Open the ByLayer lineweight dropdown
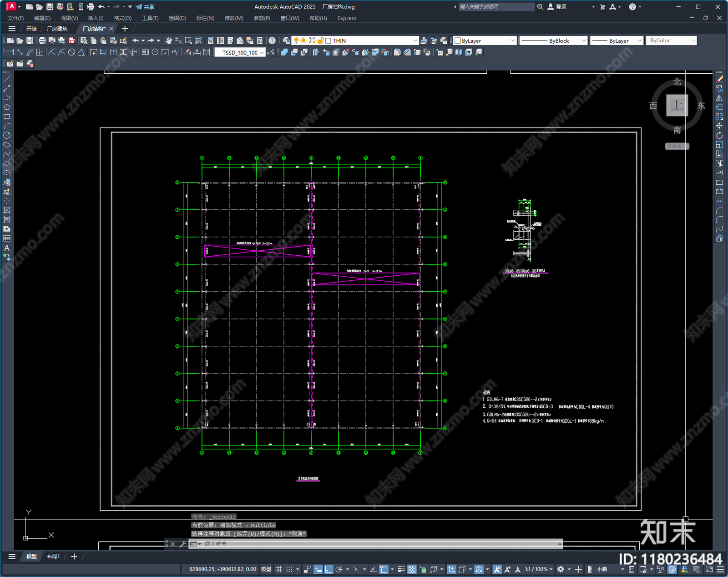Viewport: 728px width, 577px height. click(x=639, y=40)
